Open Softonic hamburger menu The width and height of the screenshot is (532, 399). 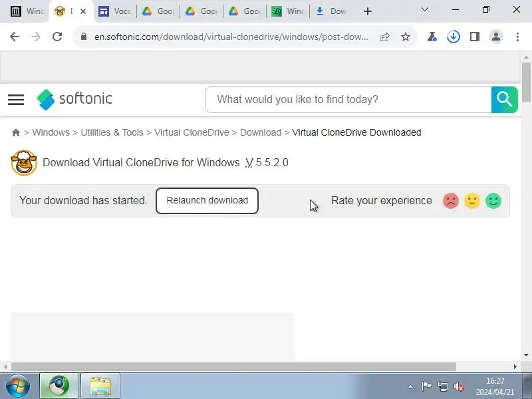pos(16,100)
